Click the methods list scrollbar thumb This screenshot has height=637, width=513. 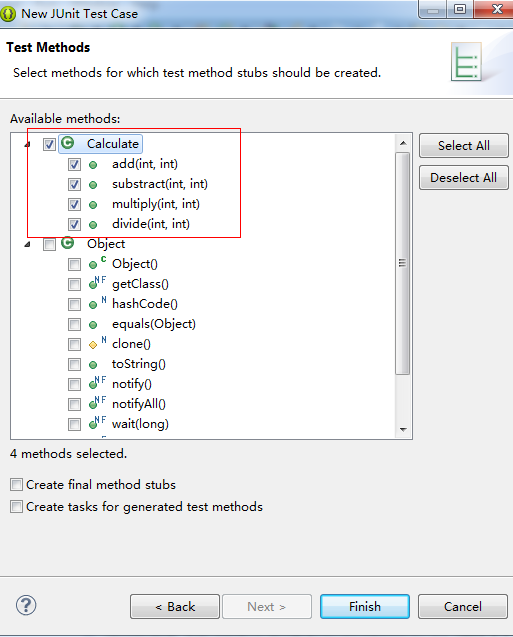tap(403, 263)
